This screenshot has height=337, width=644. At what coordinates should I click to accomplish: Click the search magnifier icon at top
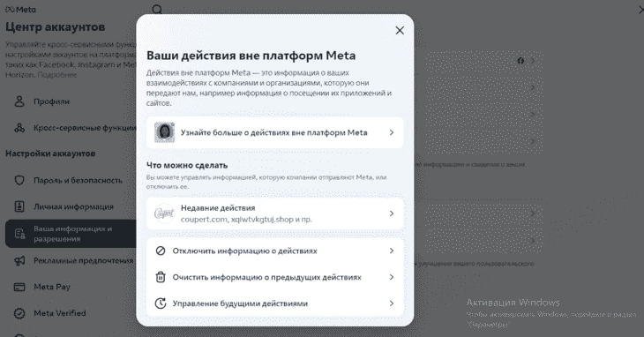coord(157,10)
